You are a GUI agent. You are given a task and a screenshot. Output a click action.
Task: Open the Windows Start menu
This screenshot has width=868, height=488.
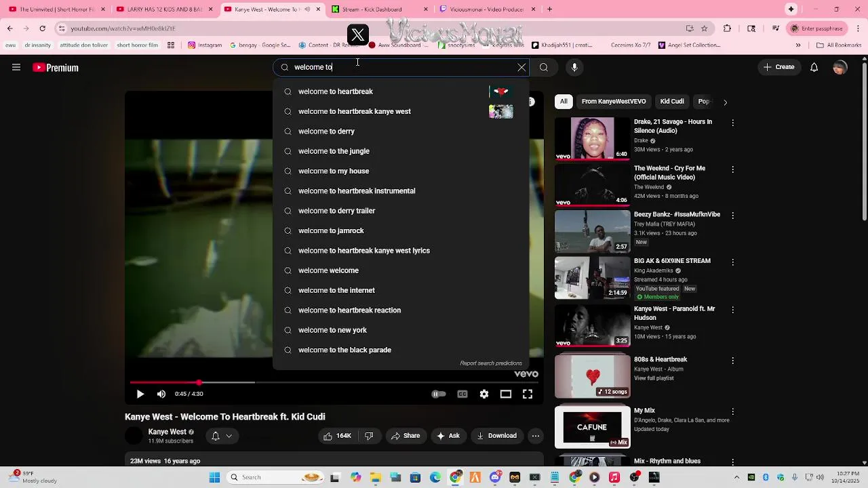(214, 477)
